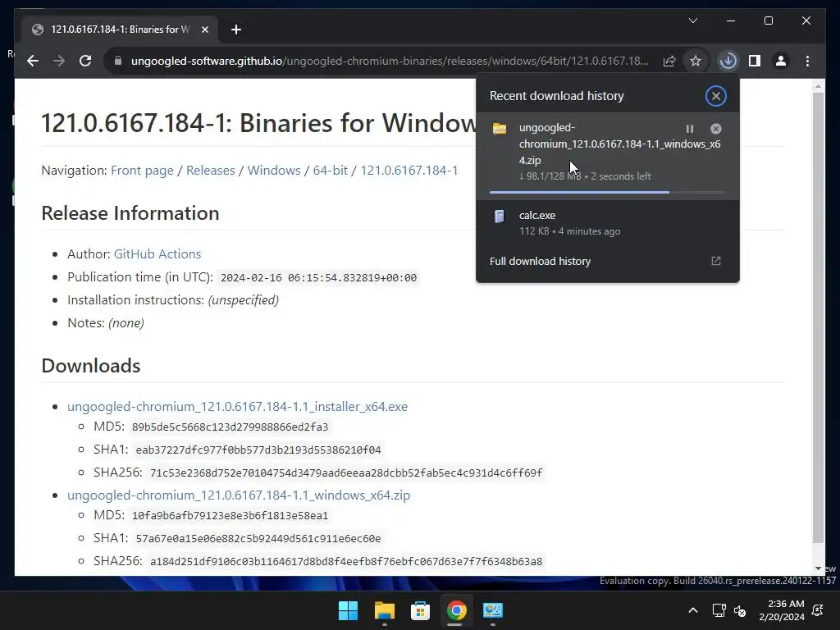Screen dimensions: 840x630
Task: Click the scrollbar up arrow
Action: 818,85
